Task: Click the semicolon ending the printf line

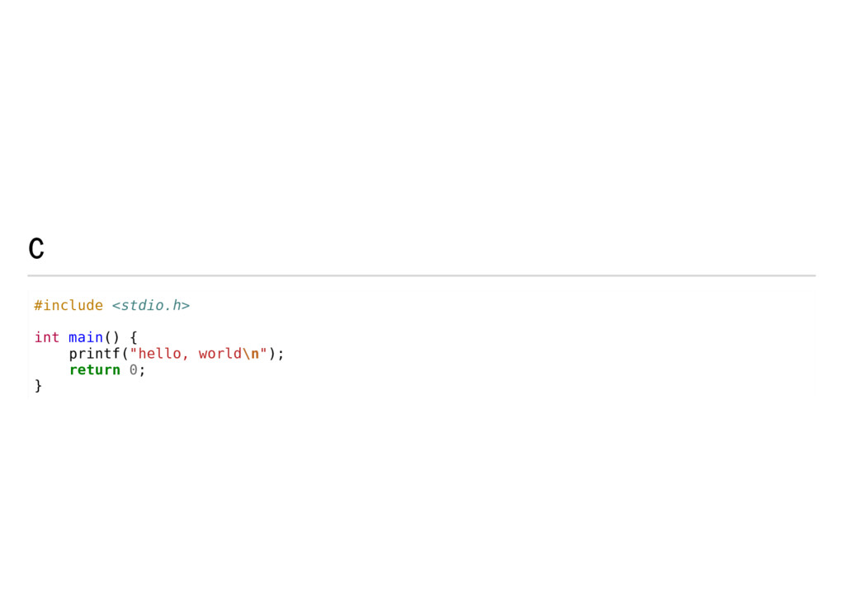Action: tap(281, 355)
